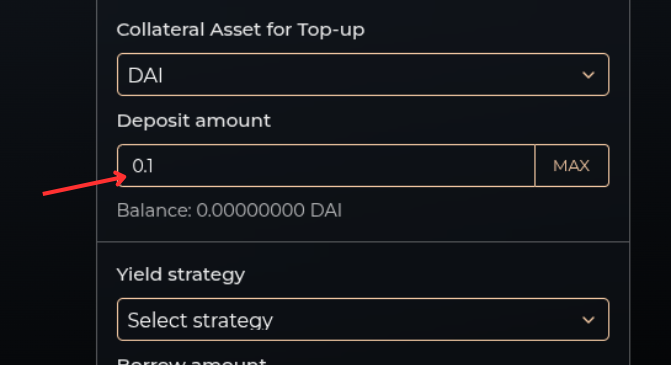671x365 pixels.
Task: Click the word Top-up in the collateral heading
Action: [x=331, y=30]
